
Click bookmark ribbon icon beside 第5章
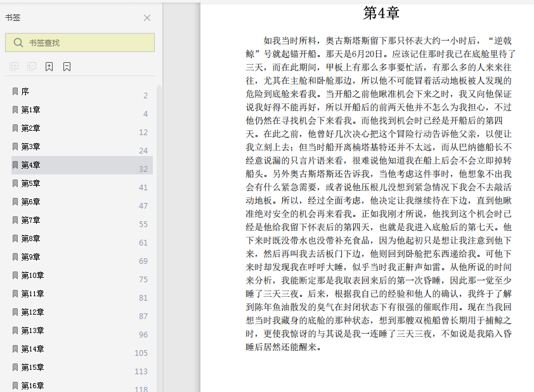click(15, 183)
